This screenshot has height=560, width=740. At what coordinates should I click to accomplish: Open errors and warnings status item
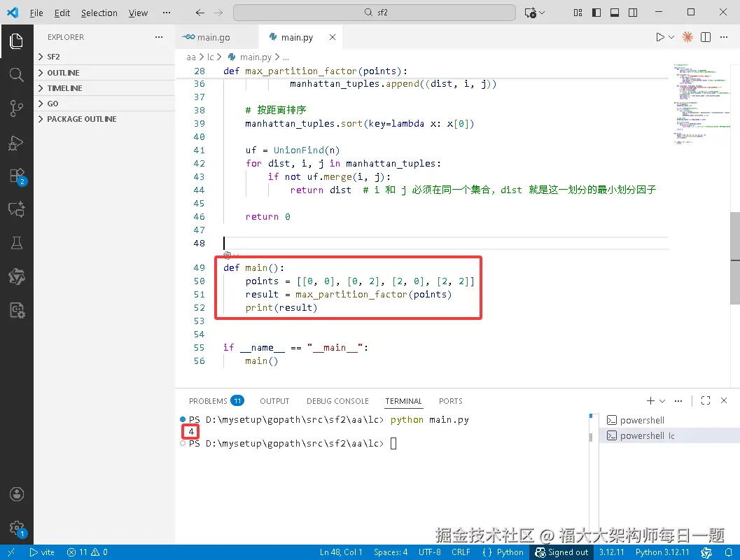click(88, 552)
